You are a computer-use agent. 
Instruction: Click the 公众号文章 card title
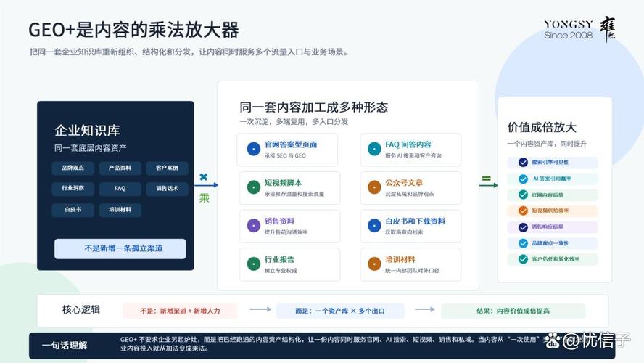coord(404,183)
